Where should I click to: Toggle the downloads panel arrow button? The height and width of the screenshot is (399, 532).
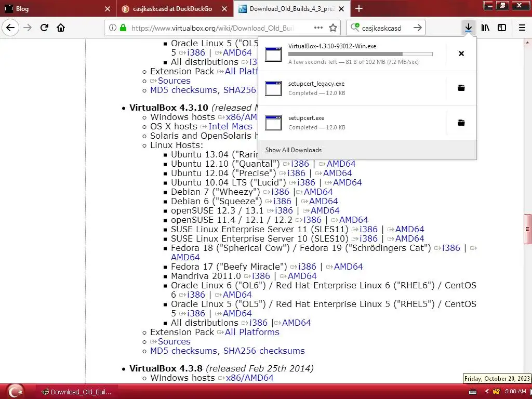tap(468, 28)
